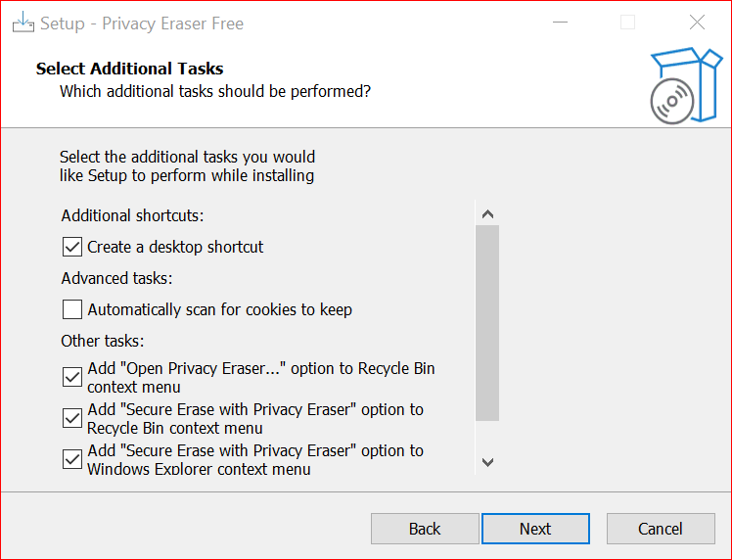Click the scroll up arrow of task list
This screenshot has height=560, width=732.
(487, 213)
